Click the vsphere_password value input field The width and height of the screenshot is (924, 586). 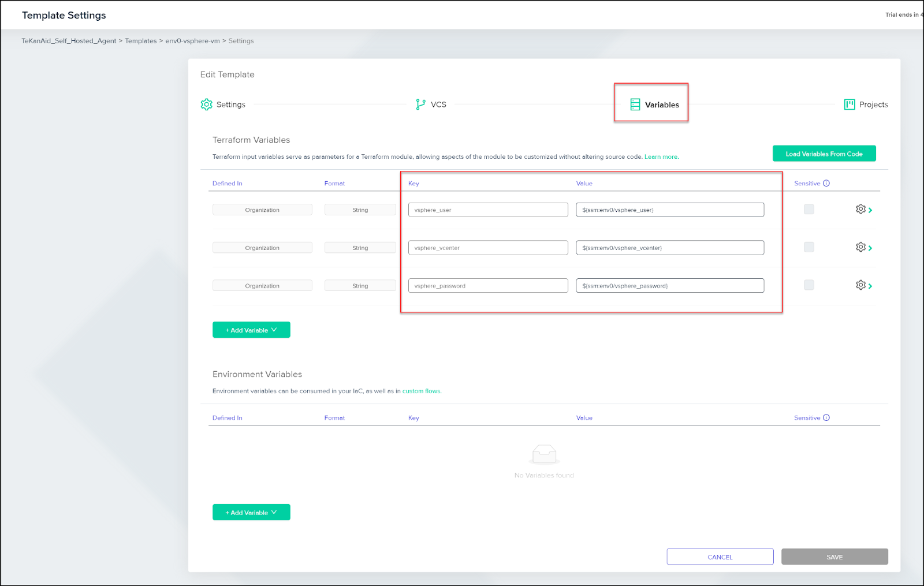(x=670, y=286)
